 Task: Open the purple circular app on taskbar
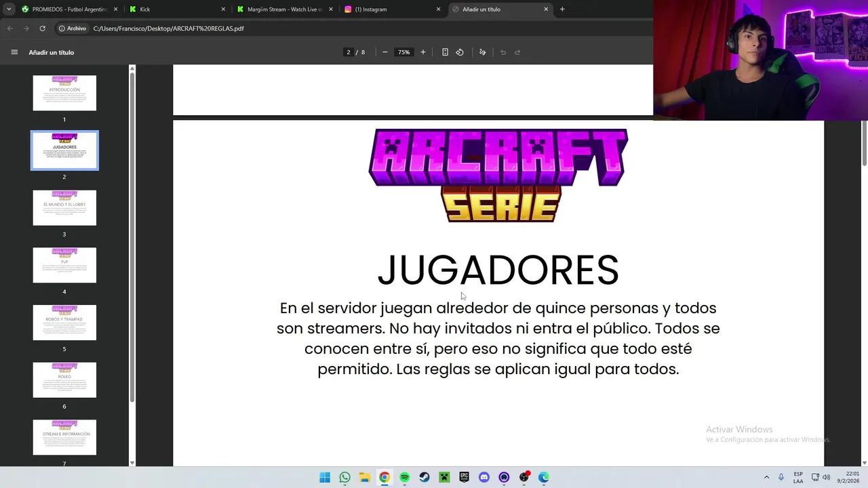pos(504,477)
